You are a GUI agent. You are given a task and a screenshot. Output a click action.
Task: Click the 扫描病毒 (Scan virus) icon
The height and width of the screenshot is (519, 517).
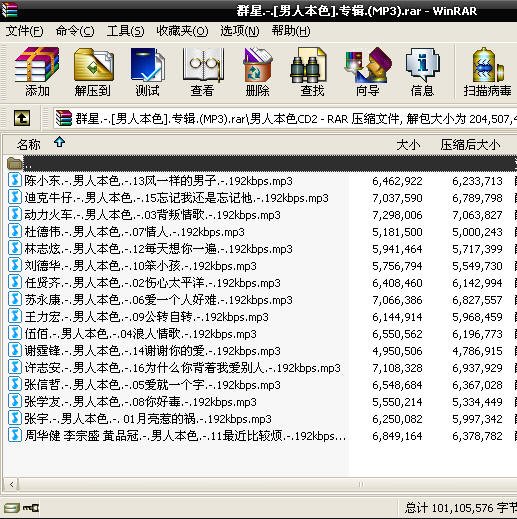click(x=487, y=72)
